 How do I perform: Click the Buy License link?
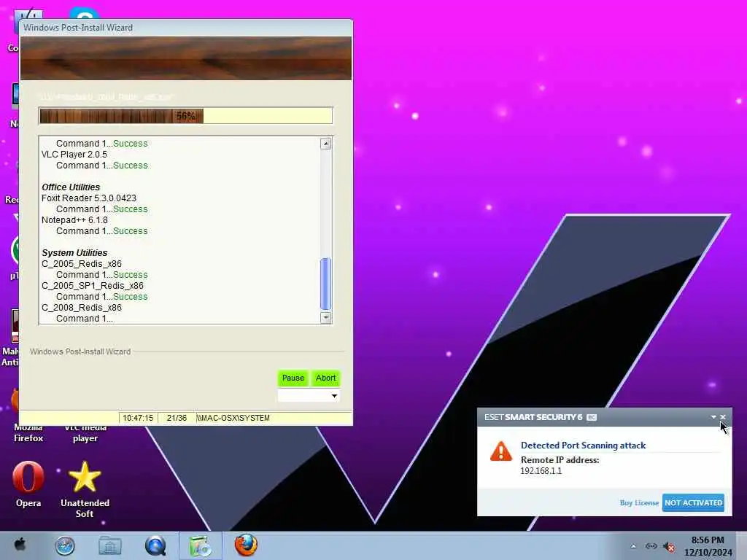pyautogui.click(x=639, y=502)
